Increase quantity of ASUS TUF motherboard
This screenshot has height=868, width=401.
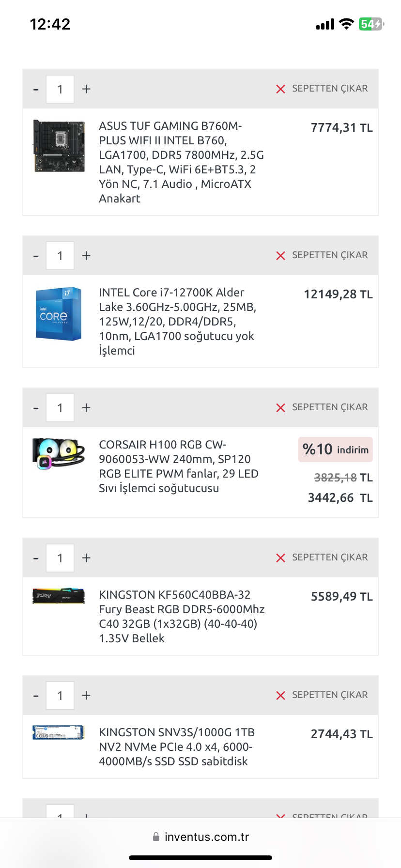(86, 89)
